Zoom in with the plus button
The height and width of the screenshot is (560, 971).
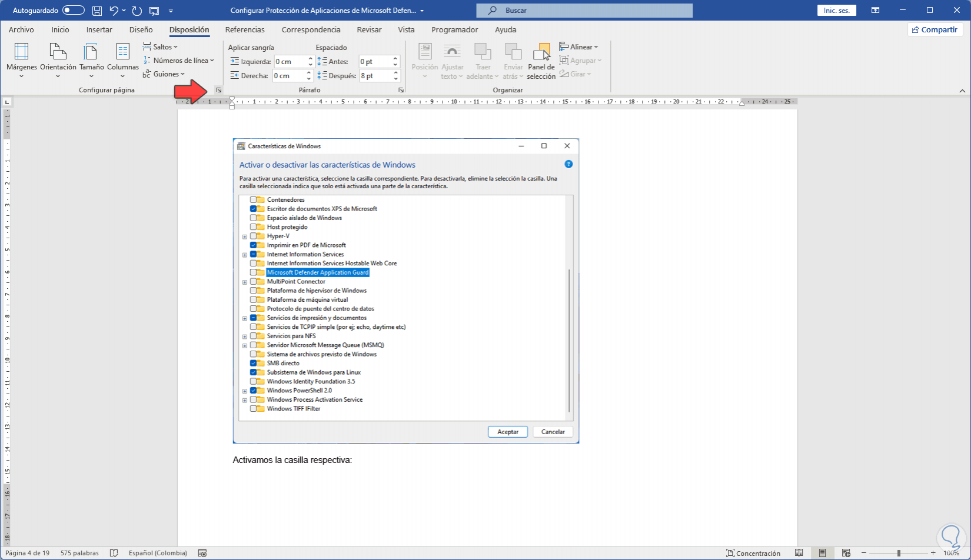pyautogui.click(x=933, y=553)
